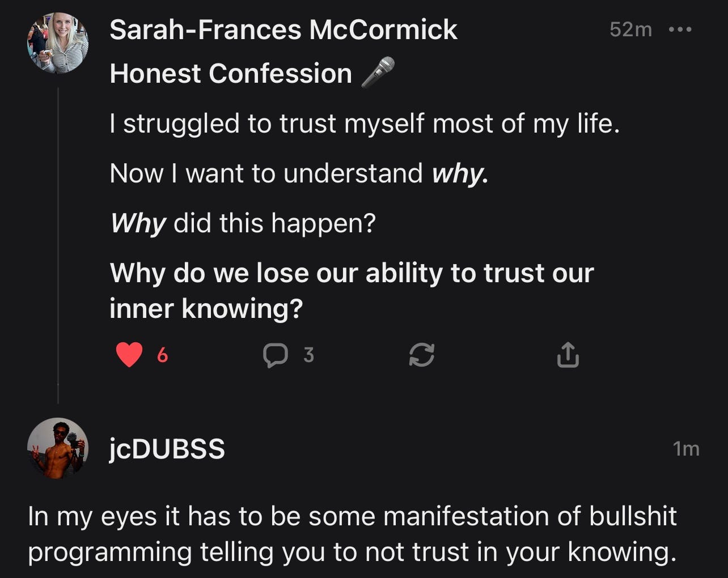This screenshot has width=728, height=578.
Task: Restack the post using the circular arrows icon
Action: pyautogui.click(x=422, y=355)
